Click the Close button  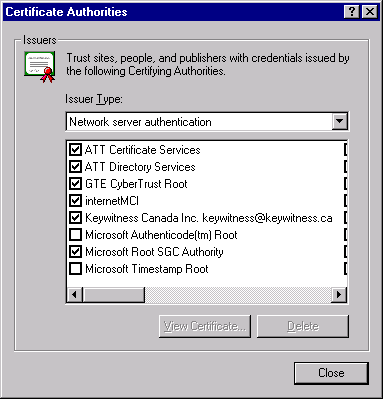coord(331,373)
